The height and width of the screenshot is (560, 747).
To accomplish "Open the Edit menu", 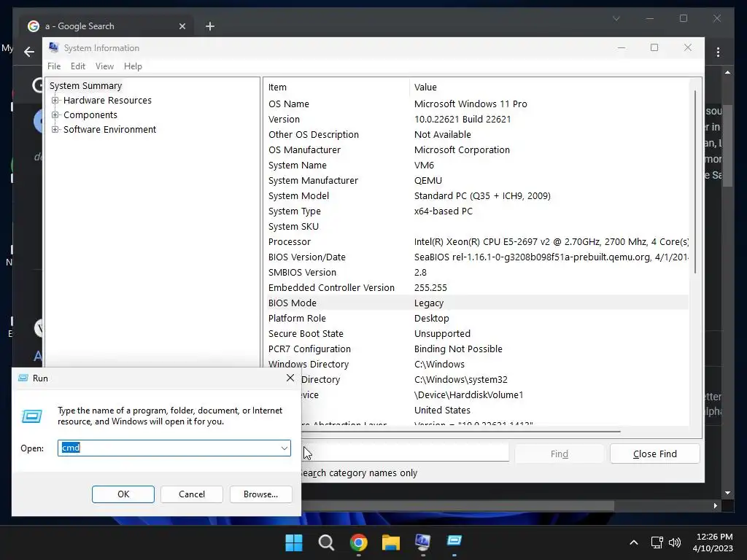I will 77,66.
